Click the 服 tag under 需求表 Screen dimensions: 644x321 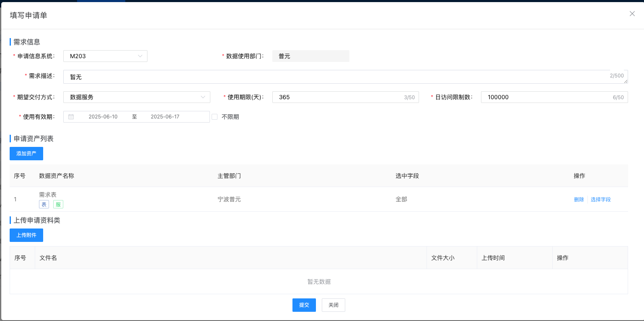coord(58,204)
